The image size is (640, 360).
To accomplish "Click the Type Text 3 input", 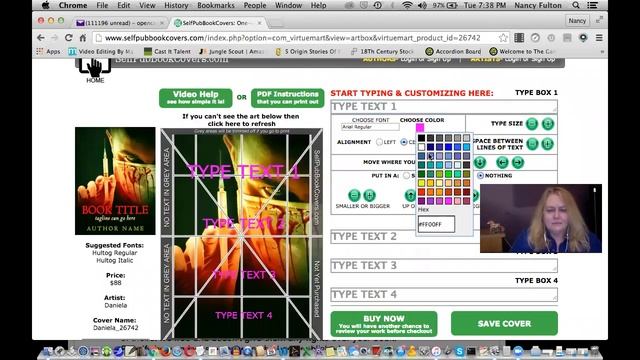I will 444,266.
